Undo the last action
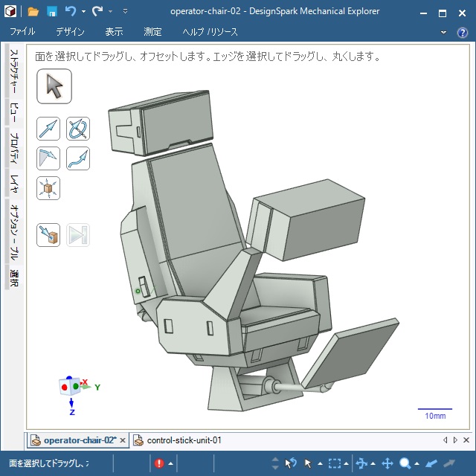This screenshot has width=476, height=476. 70,12
